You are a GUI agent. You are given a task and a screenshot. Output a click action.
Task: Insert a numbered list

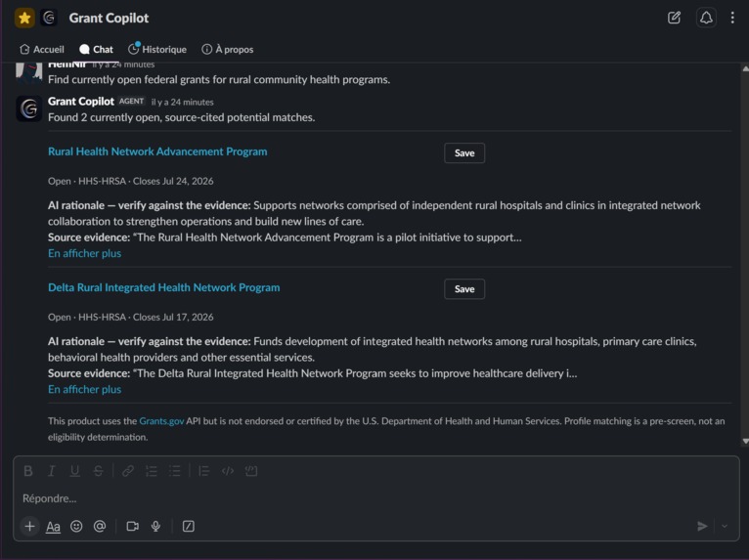152,471
